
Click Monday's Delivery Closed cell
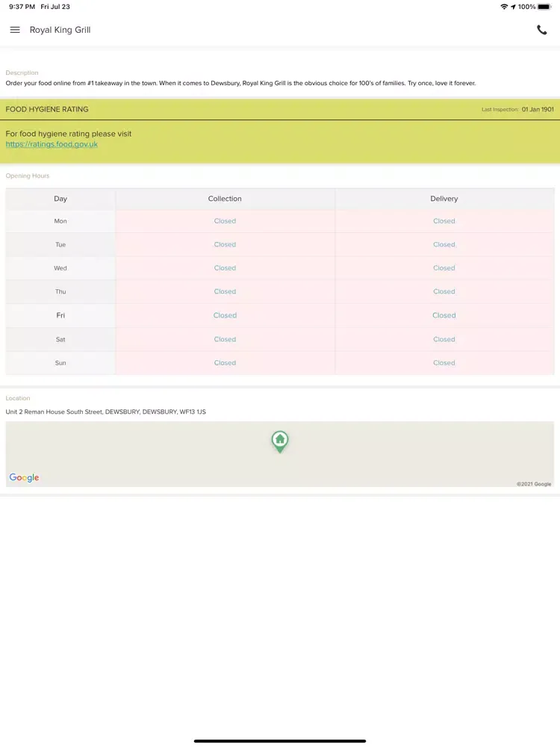[x=444, y=221]
